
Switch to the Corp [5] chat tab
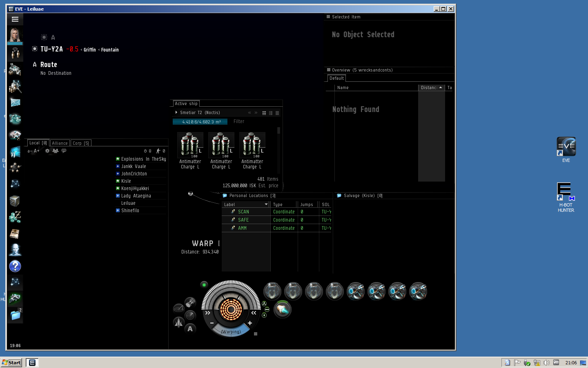click(x=81, y=143)
